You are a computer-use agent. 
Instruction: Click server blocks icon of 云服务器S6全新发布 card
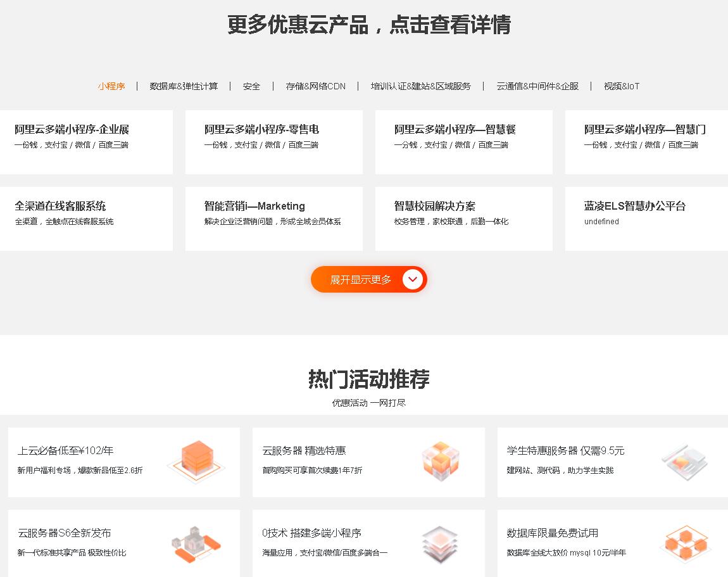[x=196, y=544]
